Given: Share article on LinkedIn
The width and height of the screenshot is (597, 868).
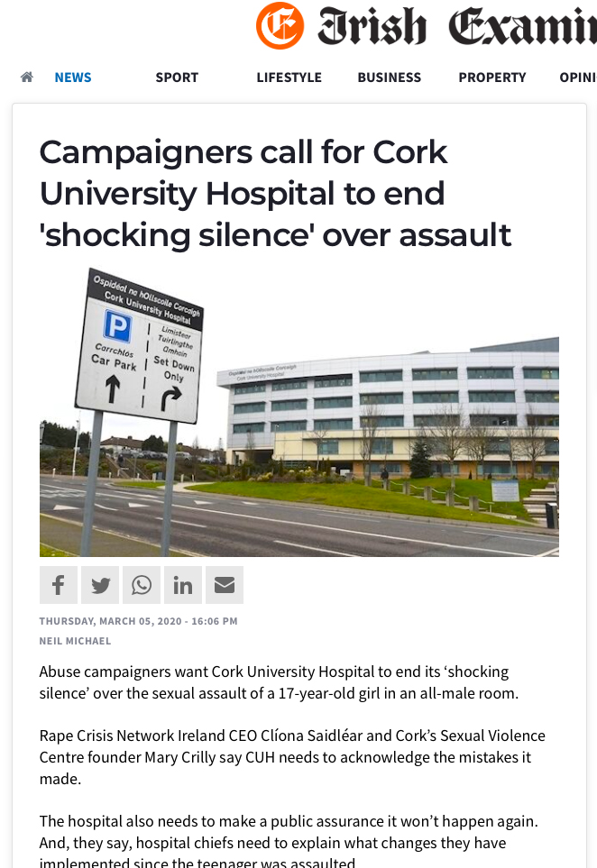Looking at the screenshot, I should [183, 585].
